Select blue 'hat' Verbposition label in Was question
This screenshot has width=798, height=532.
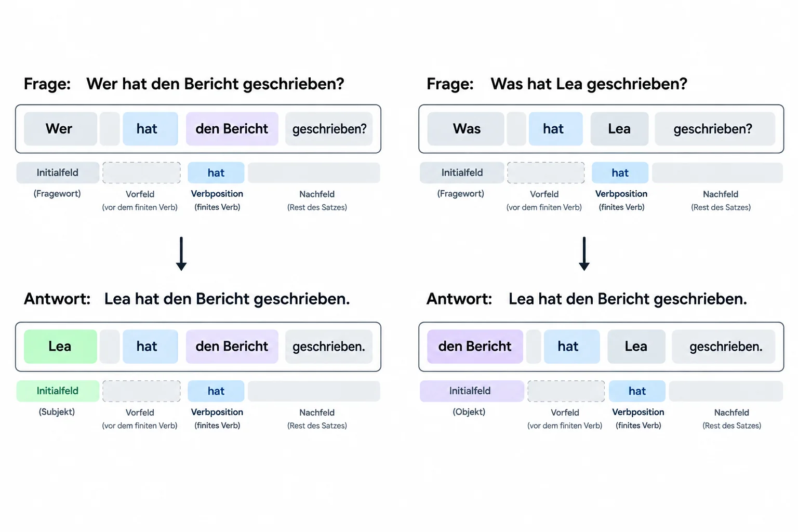pyautogui.click(x=620, y=172)
